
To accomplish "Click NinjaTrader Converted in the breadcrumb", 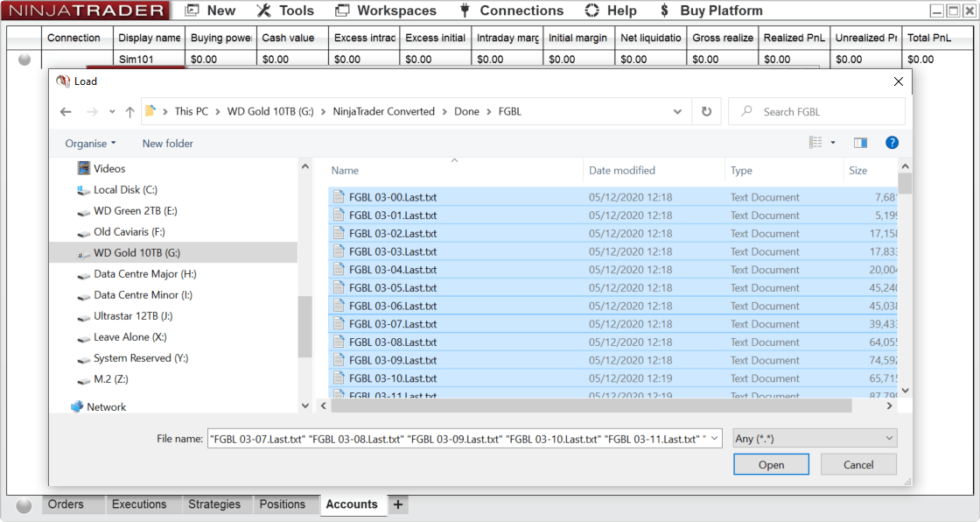I will 384,111.
